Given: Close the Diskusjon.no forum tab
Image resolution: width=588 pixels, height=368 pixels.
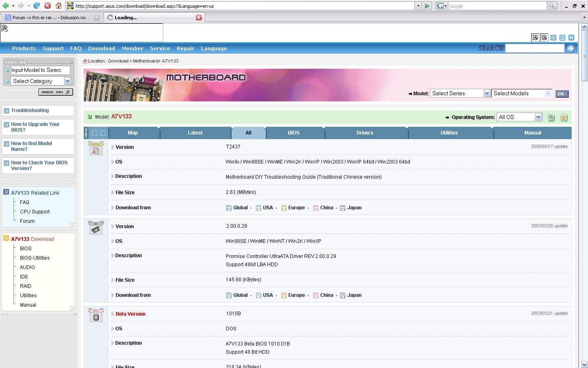Looking at the screenshot, I should click(97, 18).
